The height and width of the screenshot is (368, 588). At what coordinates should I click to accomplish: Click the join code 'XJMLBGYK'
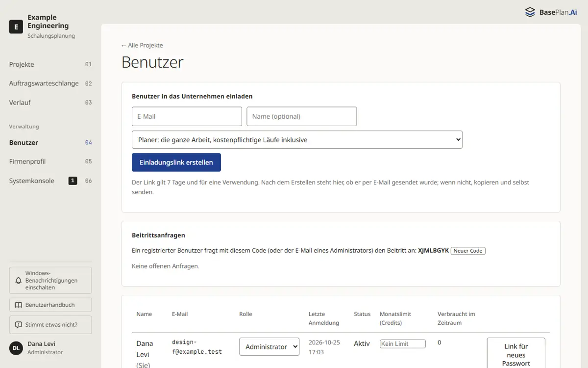point(433,251)
